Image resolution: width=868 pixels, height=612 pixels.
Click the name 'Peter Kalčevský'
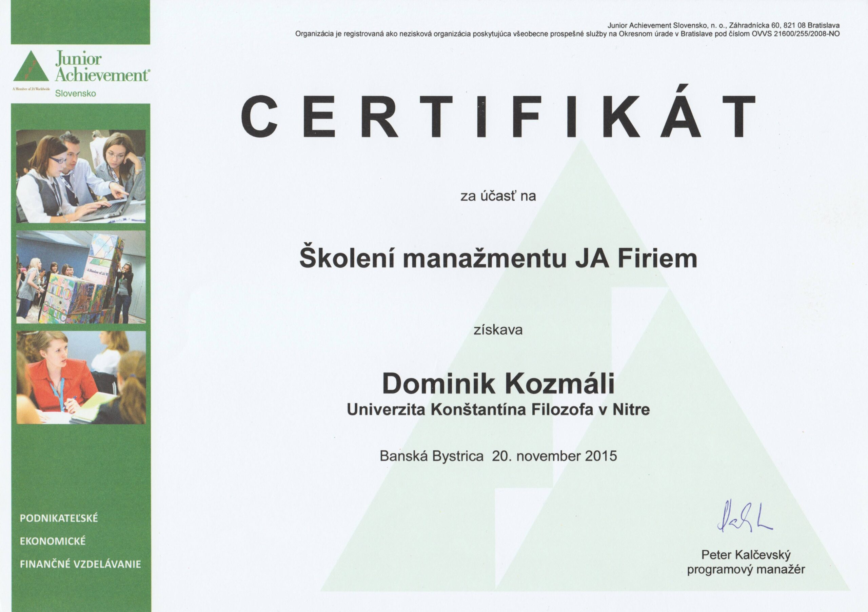[746, 555]
